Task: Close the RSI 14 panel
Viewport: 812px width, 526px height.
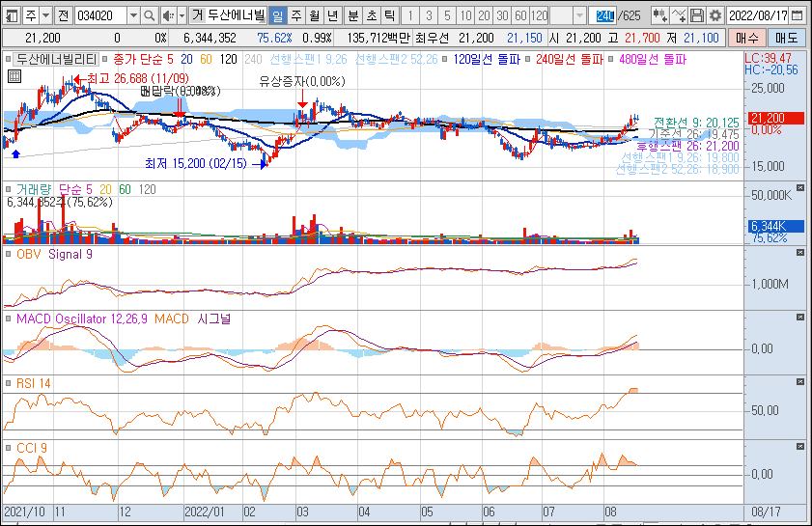Action: pos(800,382)
